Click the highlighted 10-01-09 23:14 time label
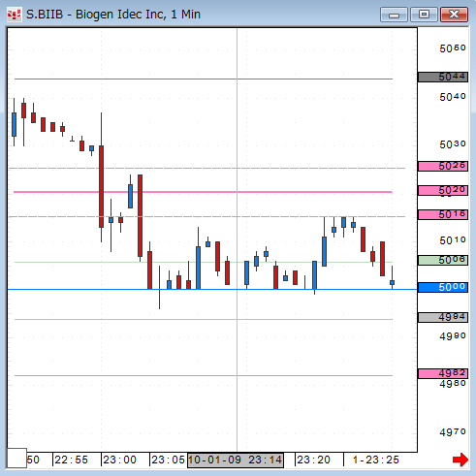 [x=236, y=460]
